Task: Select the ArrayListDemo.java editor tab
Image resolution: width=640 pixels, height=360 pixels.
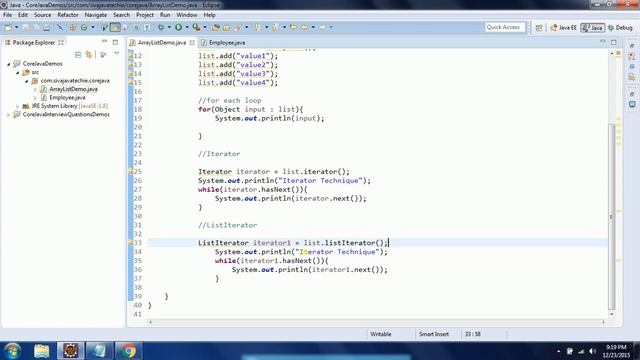Action: 162,42
